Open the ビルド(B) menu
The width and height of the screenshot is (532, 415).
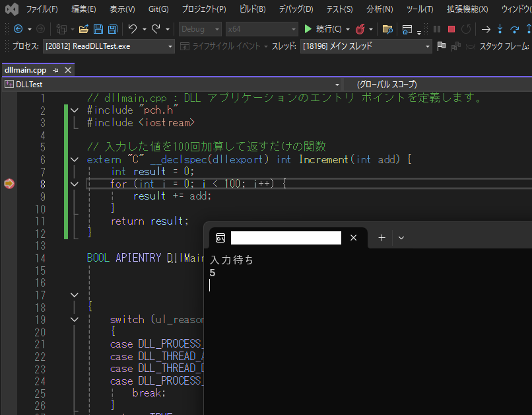point(252,9)
